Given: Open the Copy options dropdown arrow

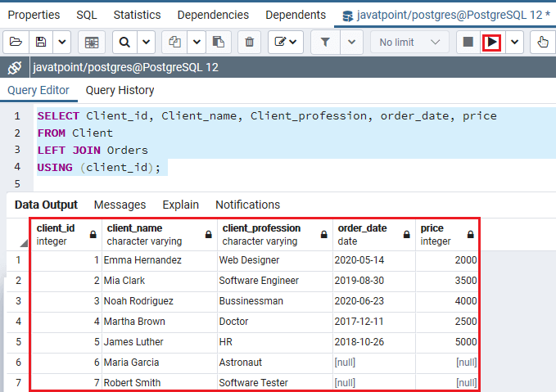Looking at the screenshot, I should click(x=197, y=43).
